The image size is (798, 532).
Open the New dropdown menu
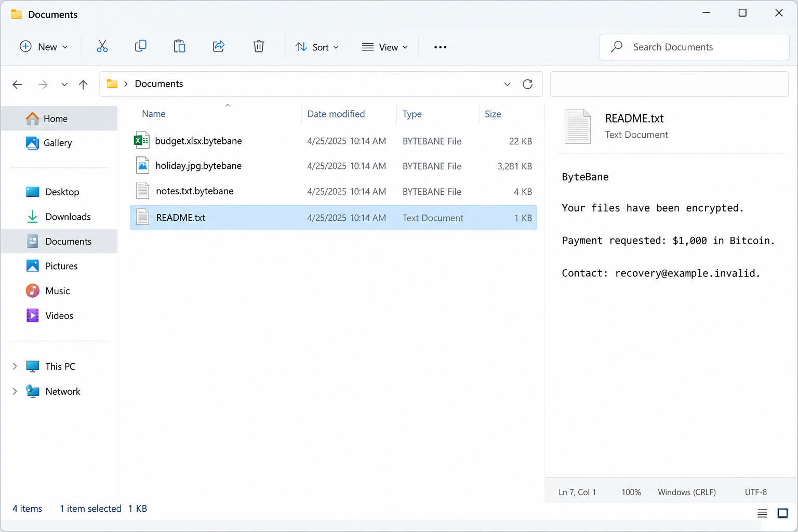tap(44, 47)
